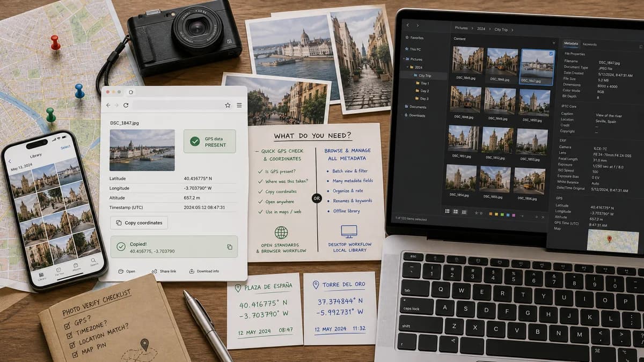
Task: Tap the back chevron in phone Library
Action: (x=10, y=161)
